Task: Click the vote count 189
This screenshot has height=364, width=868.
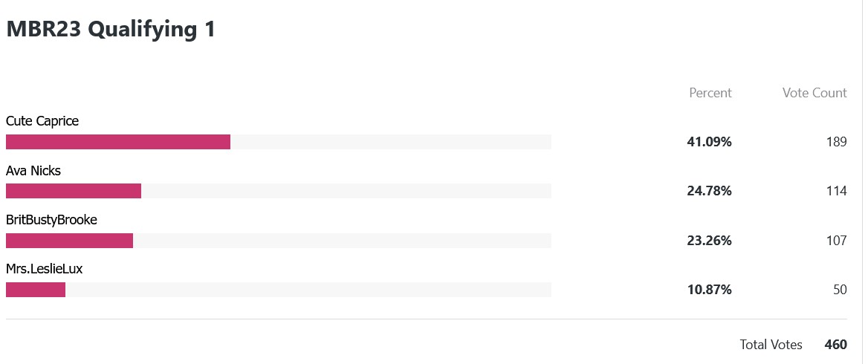Action: [x=837, y=142]
